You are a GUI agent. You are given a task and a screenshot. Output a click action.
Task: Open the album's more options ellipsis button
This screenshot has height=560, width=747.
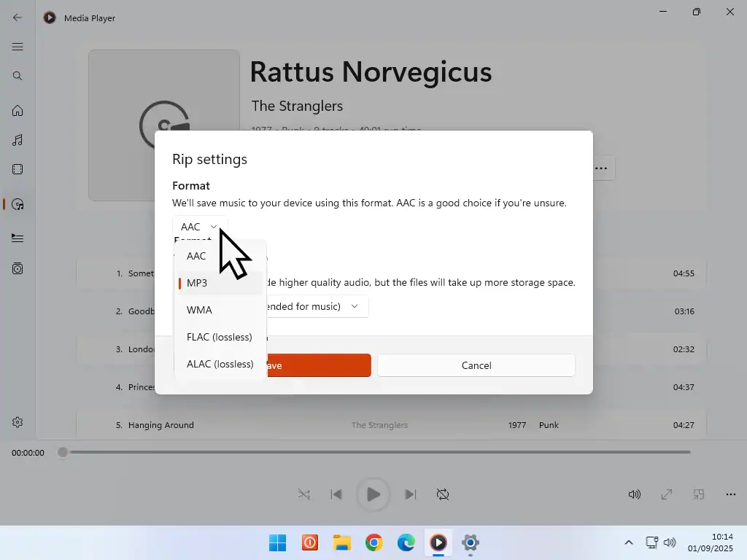tap(602, 168)
